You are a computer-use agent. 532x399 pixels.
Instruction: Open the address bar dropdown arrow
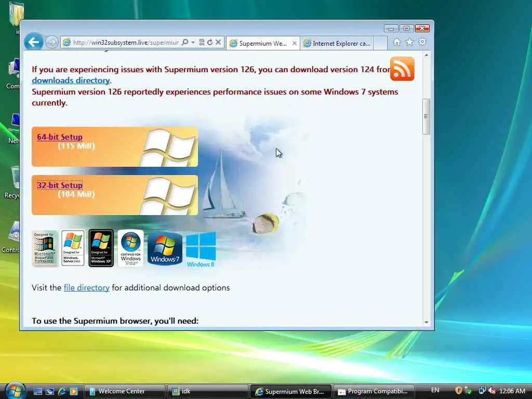coord(193,43)
